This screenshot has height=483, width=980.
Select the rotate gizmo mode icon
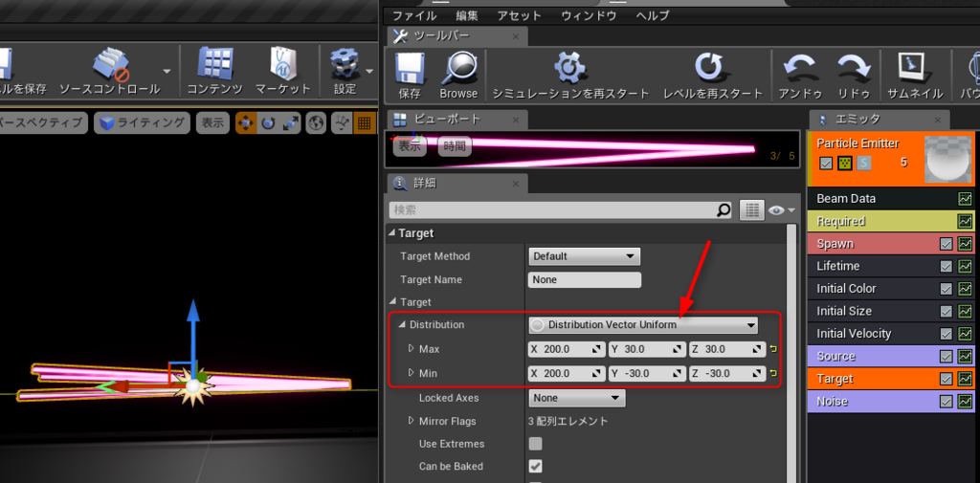(x=269, y=123)
